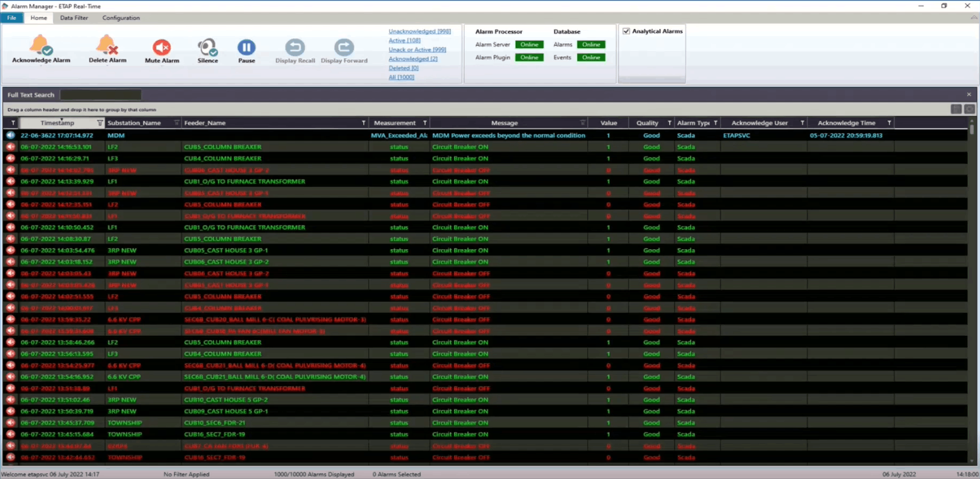Collapse the ribbon with the top-right chevron
The width and height of the screenshot is (980, 479).
click(x=974, y=18)
